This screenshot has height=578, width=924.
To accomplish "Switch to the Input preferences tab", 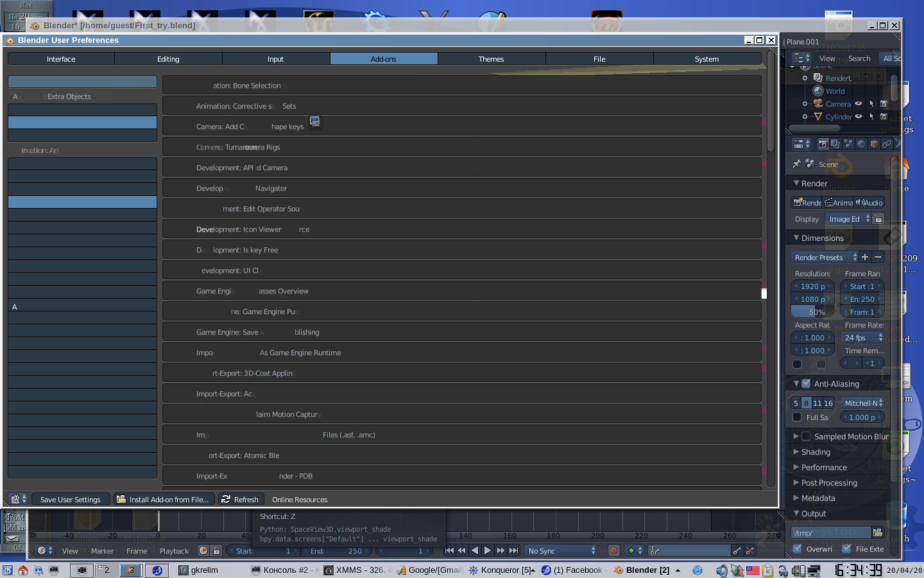I will tap(276, 58).
